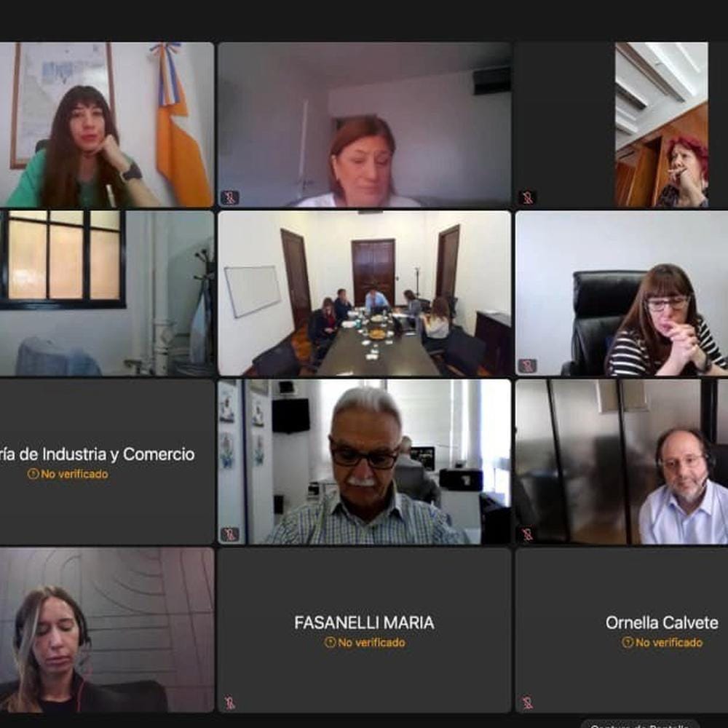The image size is (728, 728).
Task: Click muted mic icon on mustached man's tile
Action: coord(230,534)
